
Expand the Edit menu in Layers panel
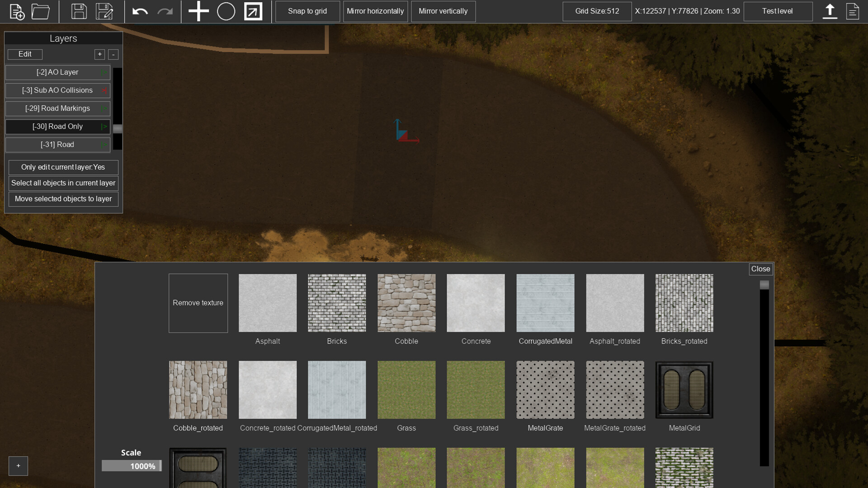25,54
